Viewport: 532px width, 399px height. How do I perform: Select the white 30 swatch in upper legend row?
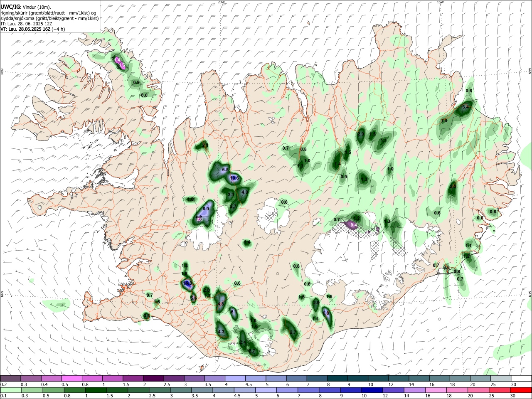521,378
